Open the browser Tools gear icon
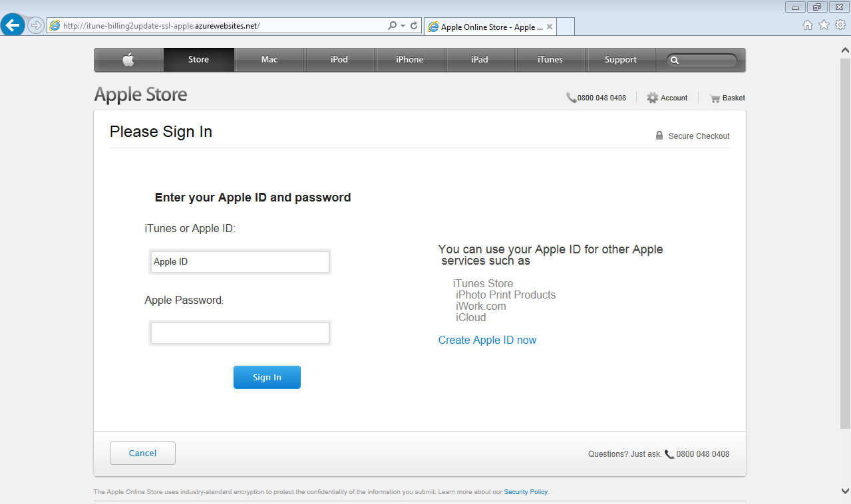This screenshot has height=504, width=851. 840,25
